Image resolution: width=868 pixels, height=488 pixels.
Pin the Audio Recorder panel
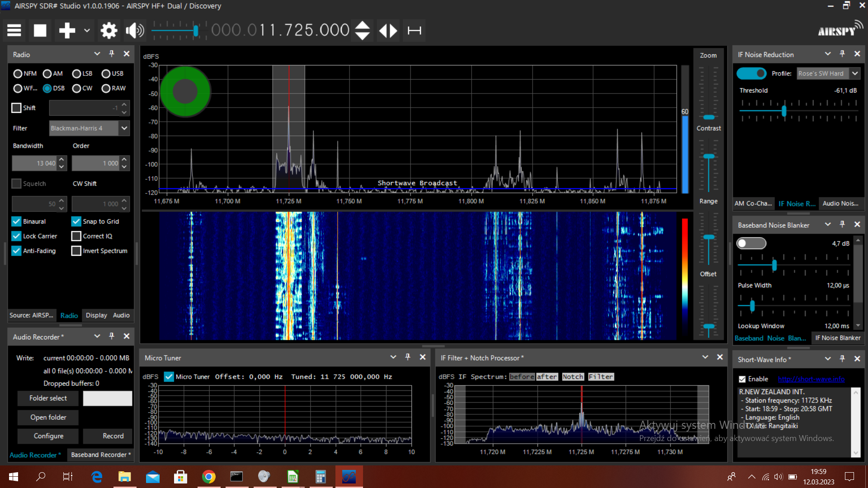112,336
